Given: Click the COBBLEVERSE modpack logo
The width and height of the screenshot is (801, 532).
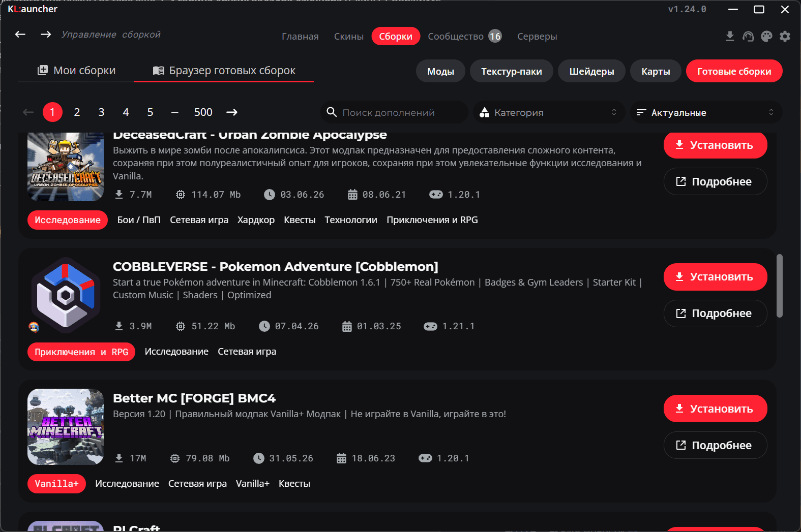Looking at the screenshot, I should tap(66, 295).
